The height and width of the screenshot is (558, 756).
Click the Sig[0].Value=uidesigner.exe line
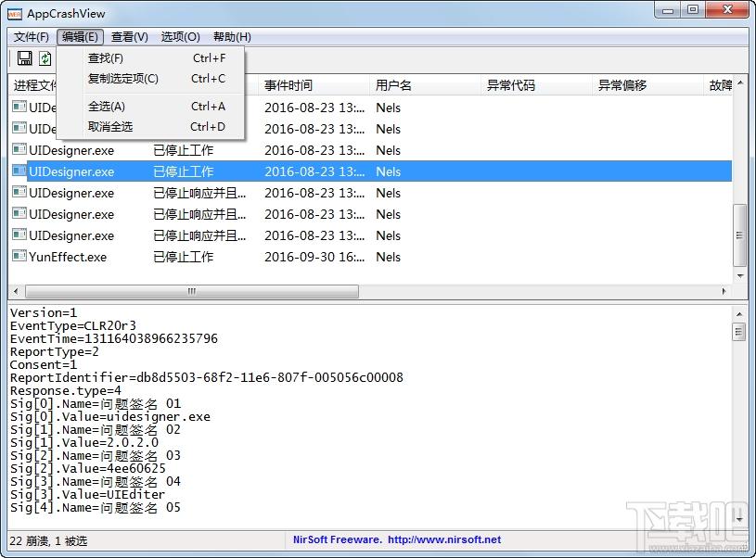[110, 416]
